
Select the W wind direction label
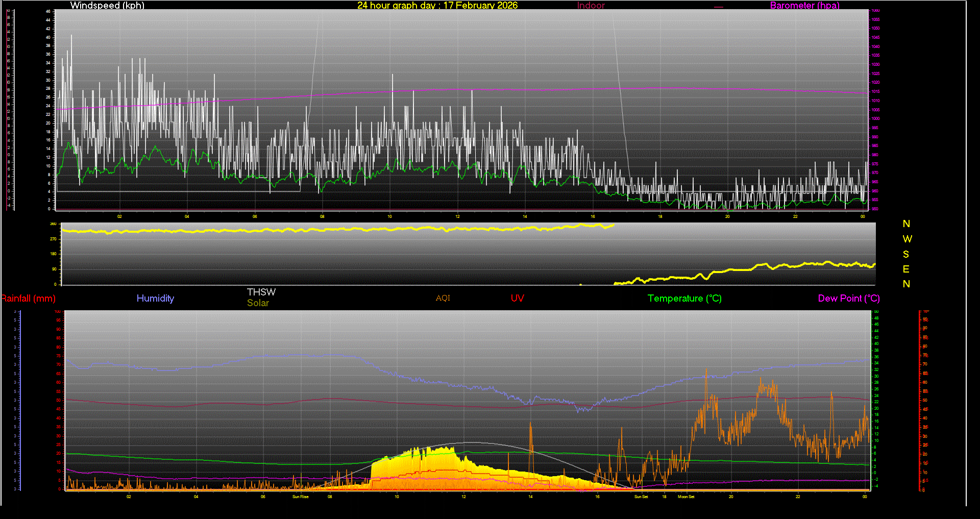[x=907, y=239]
